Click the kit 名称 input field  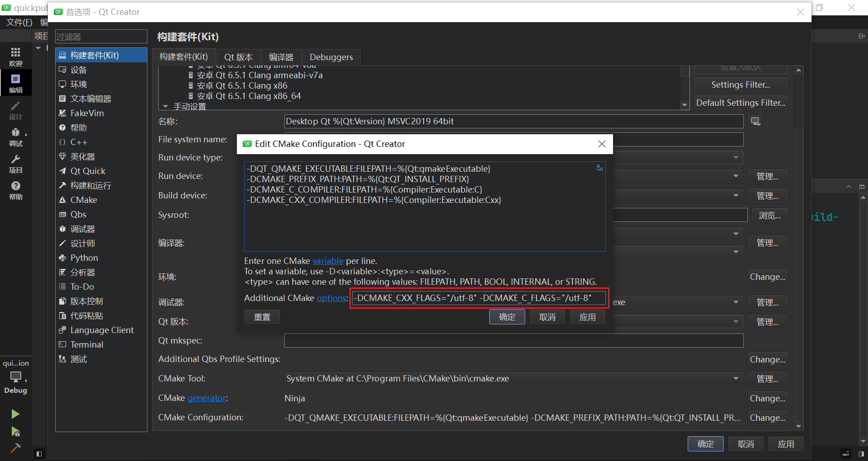[x=514, y=121]
